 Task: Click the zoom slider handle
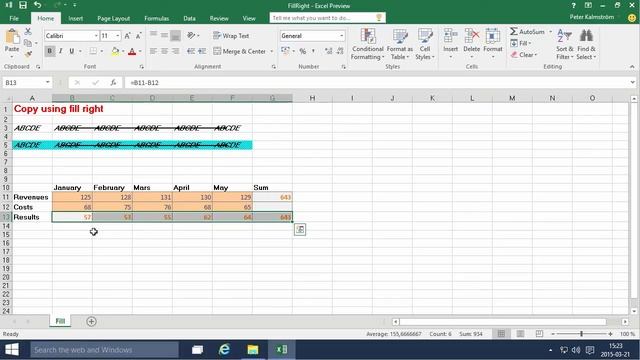tap(582, 334)
